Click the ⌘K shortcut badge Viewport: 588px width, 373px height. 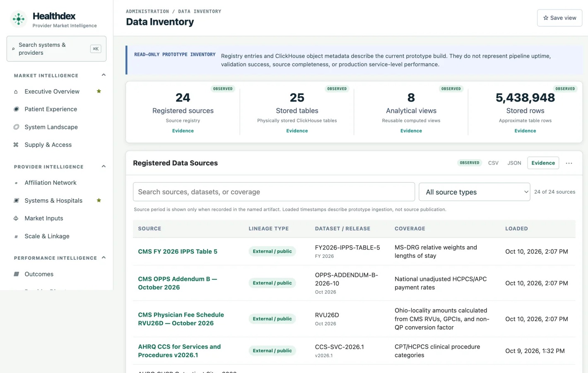click(x=96, y=49)
